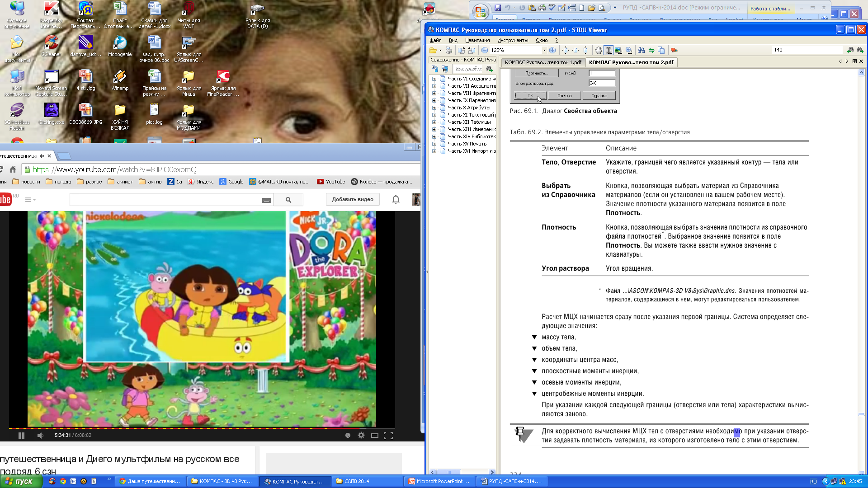Find next match with binoculars forward arrow
868x488 pixels.
tap(860, 50)
